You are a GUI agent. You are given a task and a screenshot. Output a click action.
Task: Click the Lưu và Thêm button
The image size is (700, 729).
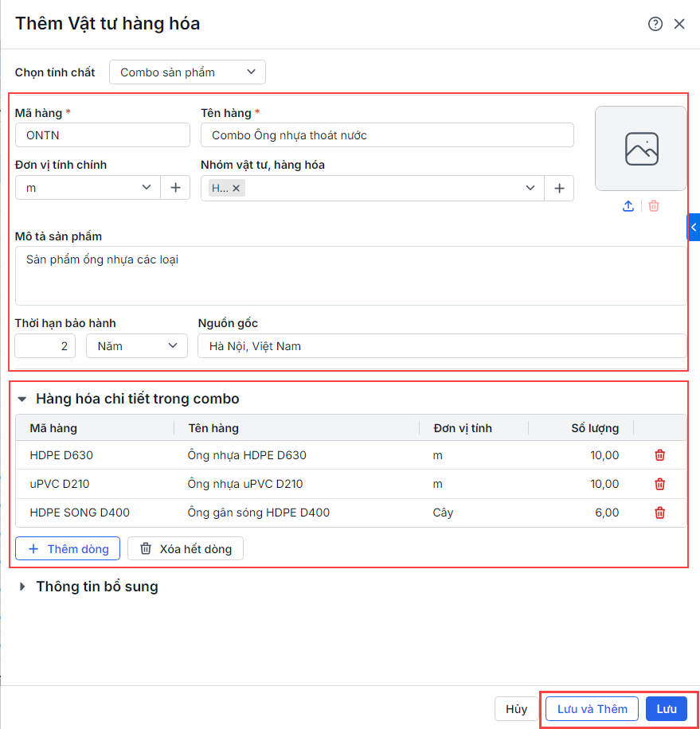coord(592,709)
